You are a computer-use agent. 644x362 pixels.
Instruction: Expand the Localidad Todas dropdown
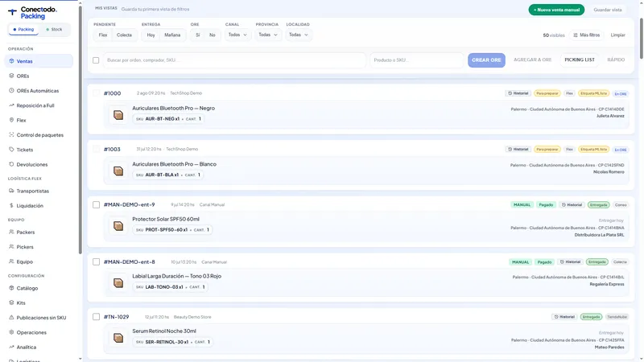(x=299, y=35)
